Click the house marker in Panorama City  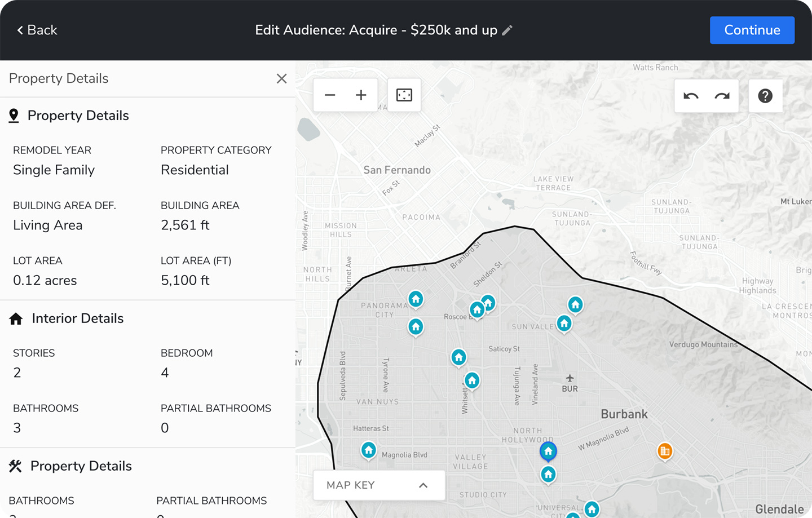[416, 299]
